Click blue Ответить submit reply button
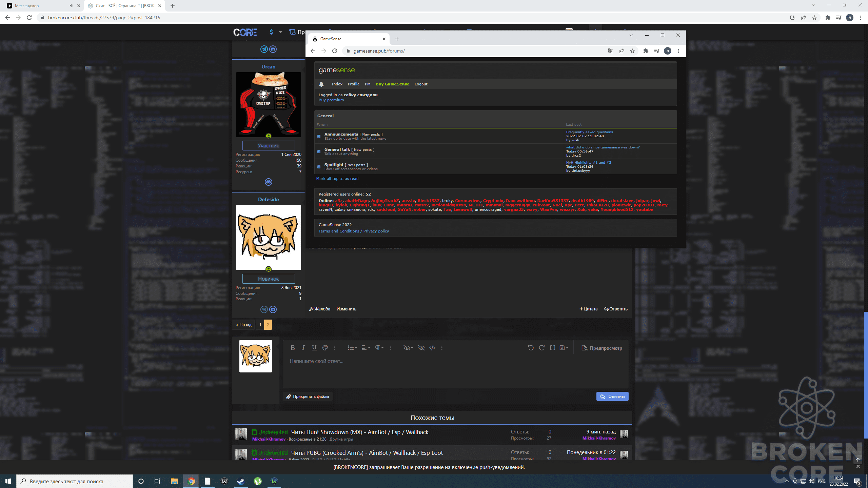Screen dimensions: 868x488 coord(612,396)
